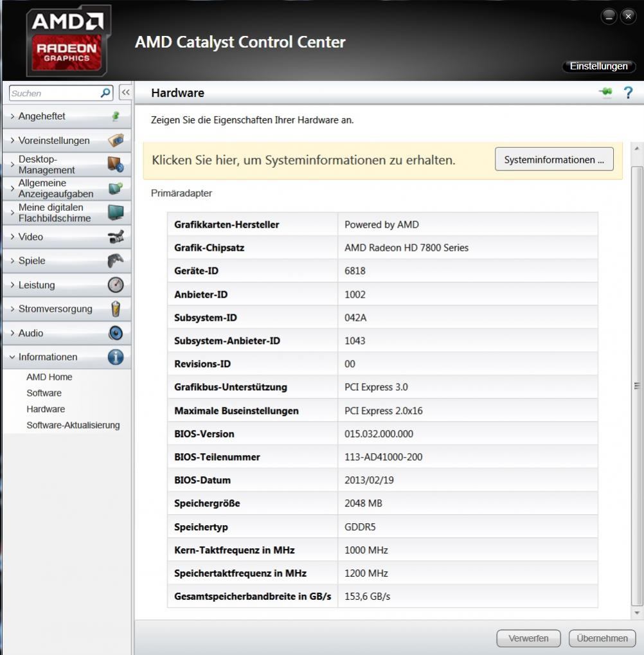The height and width of the screenshot is (655, 644).
Task: Expand Allgemeine Anzeigeaufgaben section
Action: point(67,188)
